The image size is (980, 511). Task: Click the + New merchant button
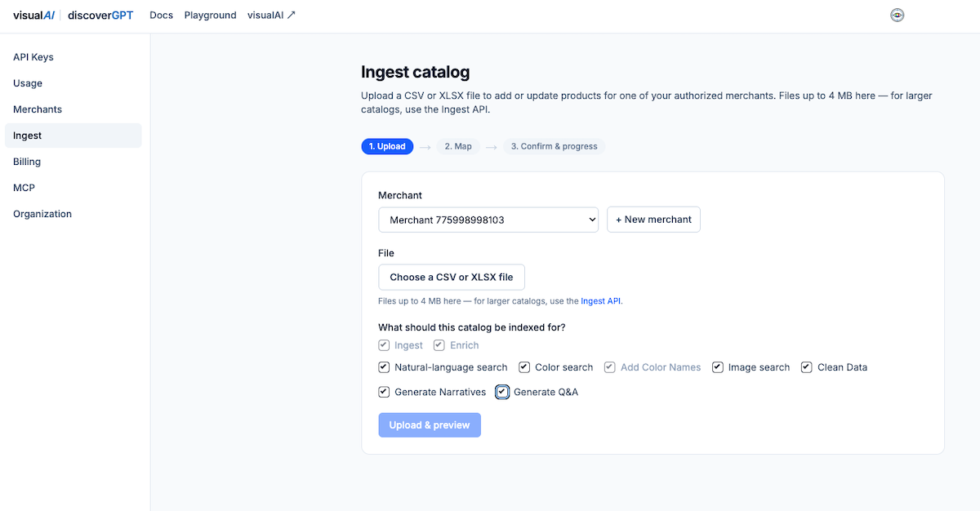point(653,220)
